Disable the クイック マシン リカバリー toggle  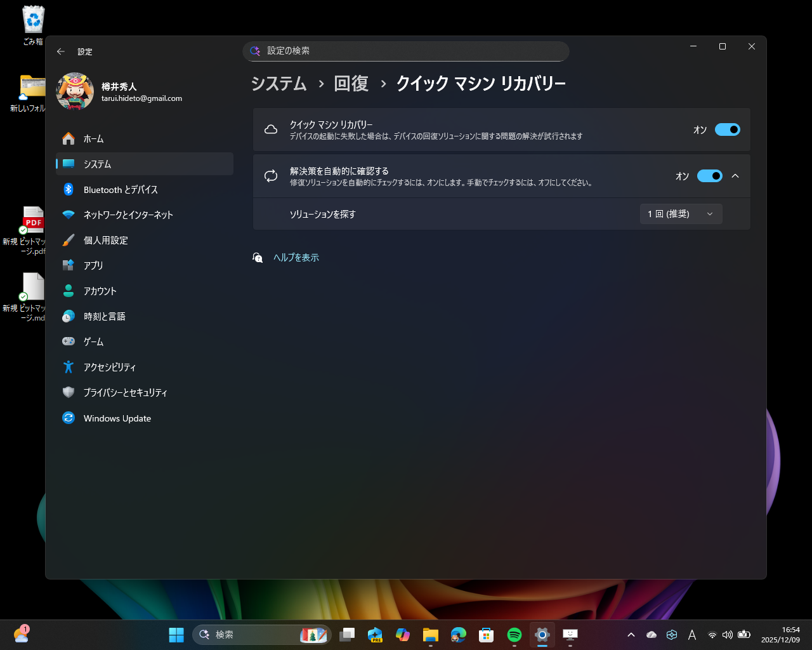coord(728,129)
